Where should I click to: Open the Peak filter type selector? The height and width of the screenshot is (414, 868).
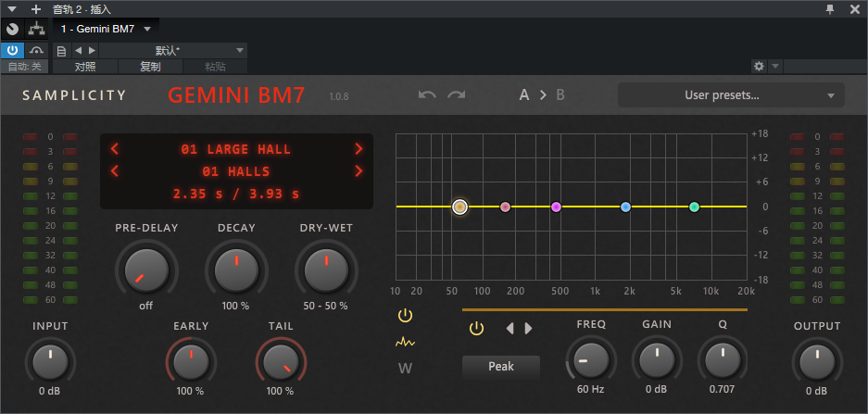tap(501, 367)
